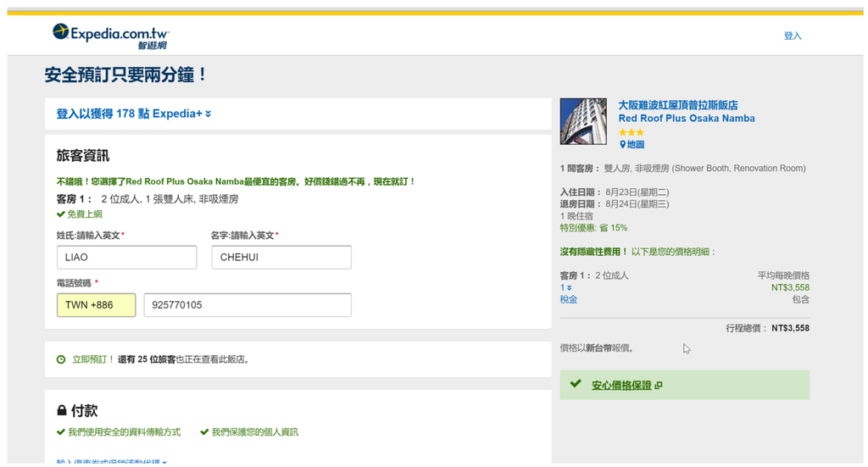This screenshot has height=467, width=868.
Task: Click the checkmark beside 免費上網
Action: tap(60, 214)
